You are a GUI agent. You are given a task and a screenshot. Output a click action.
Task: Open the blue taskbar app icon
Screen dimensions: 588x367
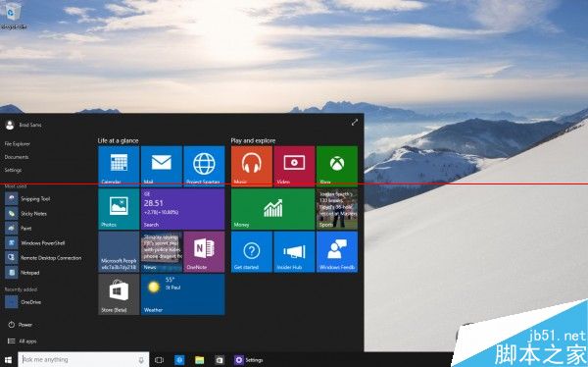[x=179, y=360]
